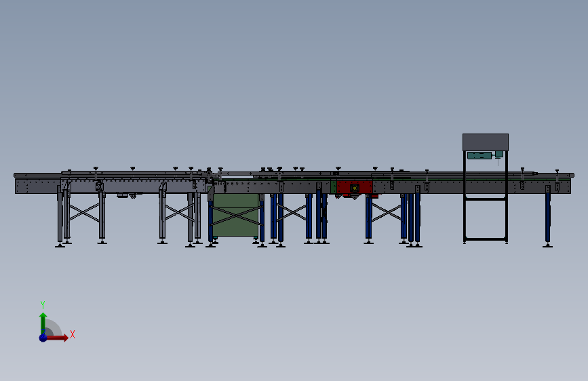Viewport: 588px width, 381px height.
Task: Click the red X axis arrow of triad
Action: tap(56, 338)
